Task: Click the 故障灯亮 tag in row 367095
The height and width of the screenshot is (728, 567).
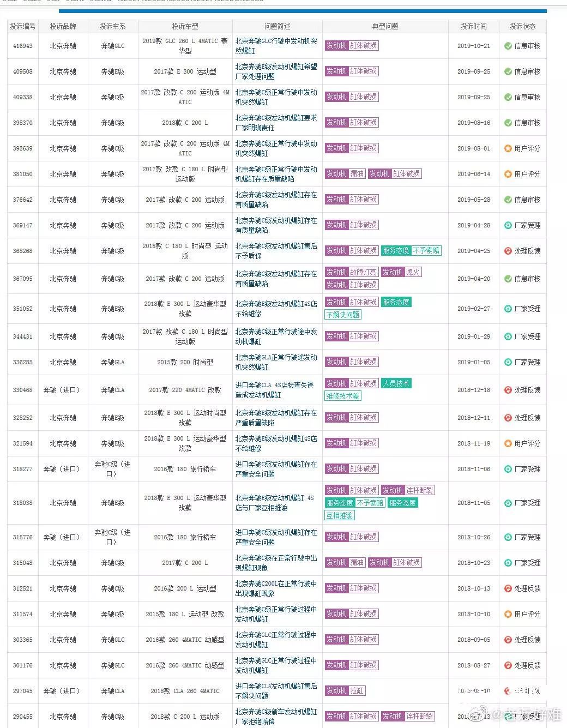Action: pyautogui.click(x=364, y=272)
